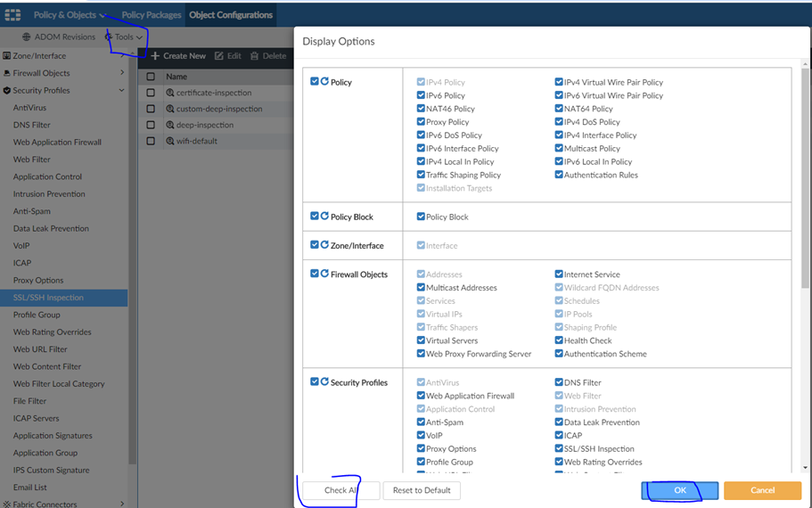Reset the Policy category with its refresh icon
Image resolution: width=812 pixels, height=508 pixels.
click(324, 82)
